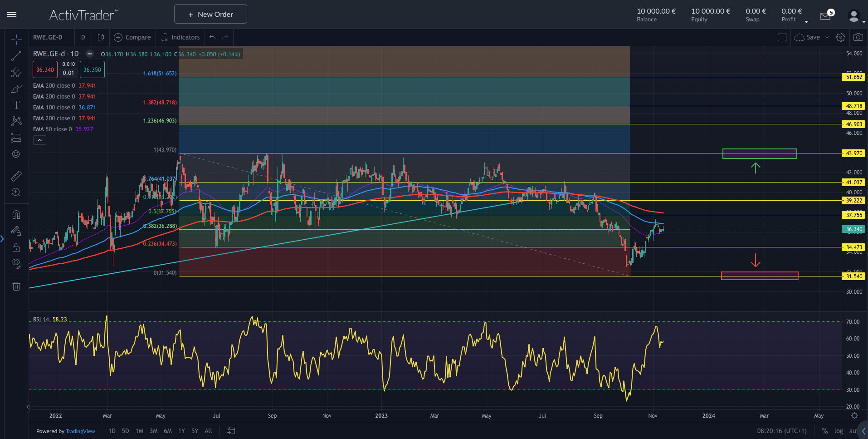The width and height of the screenshot is (868, 439).
Task: Open the Profit dropdown arrow
Action: [806, 22]
